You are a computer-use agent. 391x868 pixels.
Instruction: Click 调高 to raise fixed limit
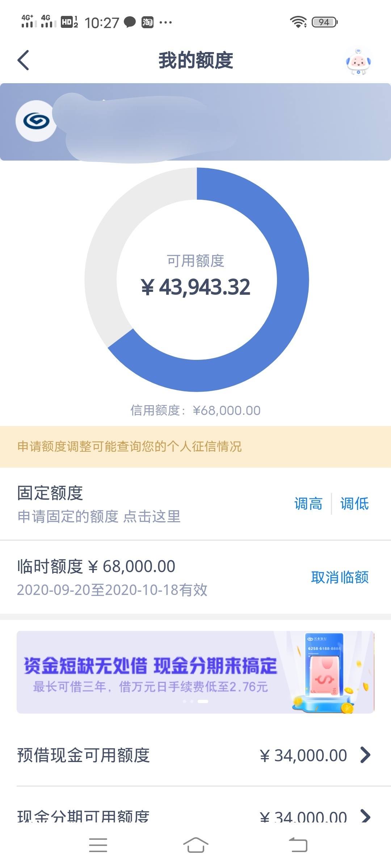[x=308, y=503]
